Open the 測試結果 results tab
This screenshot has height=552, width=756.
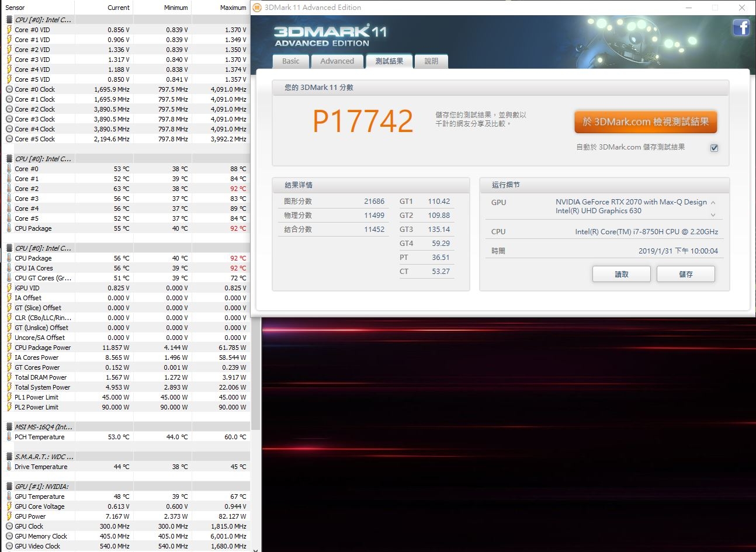tap(389, 61)
